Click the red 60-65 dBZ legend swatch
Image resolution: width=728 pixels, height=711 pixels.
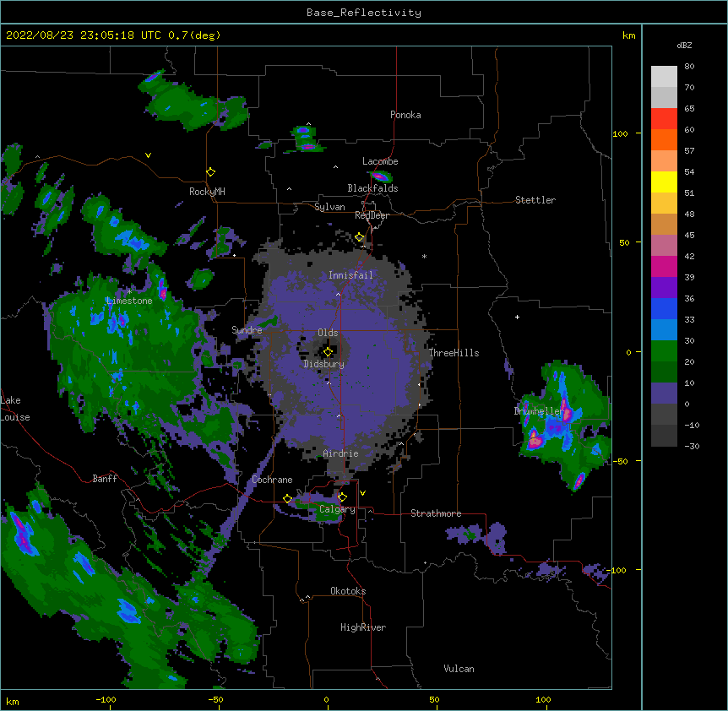[664, 119]
